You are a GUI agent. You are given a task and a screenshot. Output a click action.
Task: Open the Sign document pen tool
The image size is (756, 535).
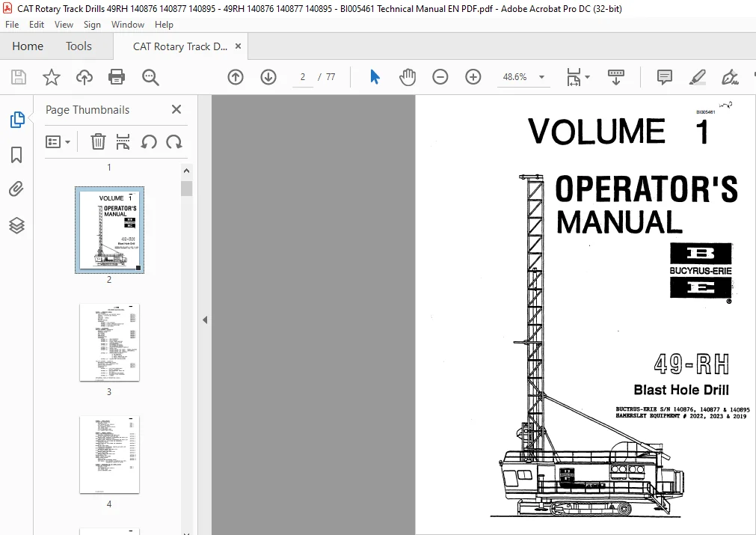tap(730, 77)
